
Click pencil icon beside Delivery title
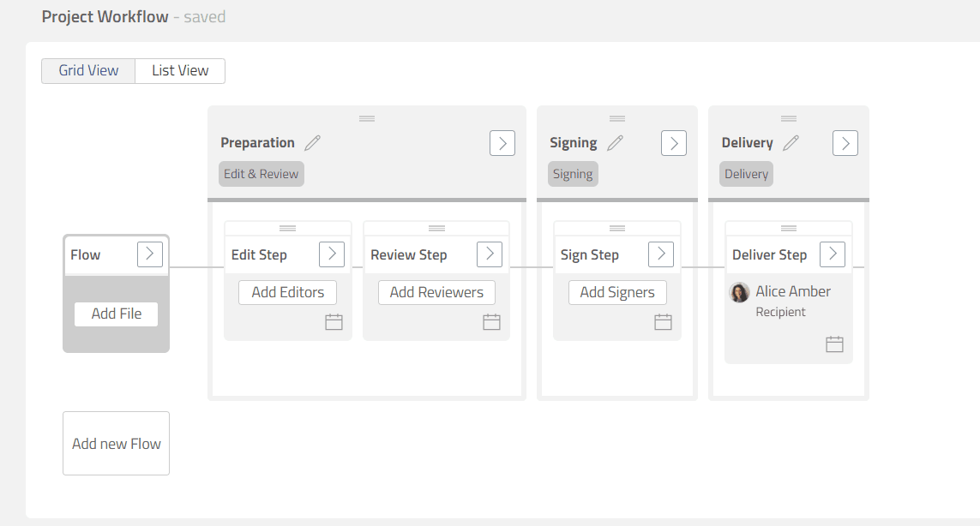pyautogui.click(x=791, y=143)
